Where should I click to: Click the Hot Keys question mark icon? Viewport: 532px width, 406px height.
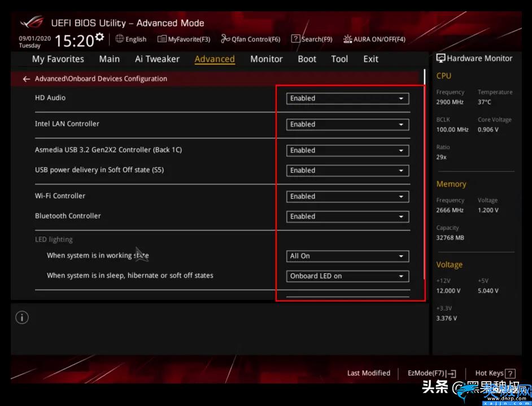tap(510, 374)
